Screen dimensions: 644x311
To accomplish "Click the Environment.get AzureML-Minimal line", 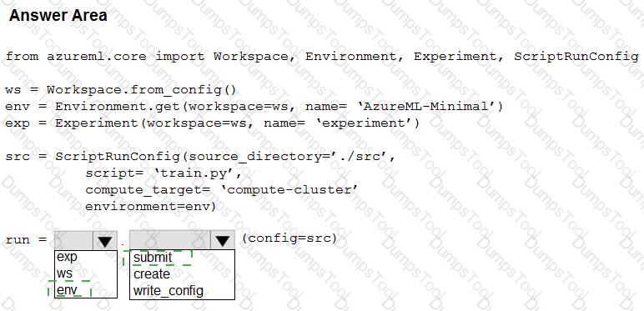I will (254, 107).
